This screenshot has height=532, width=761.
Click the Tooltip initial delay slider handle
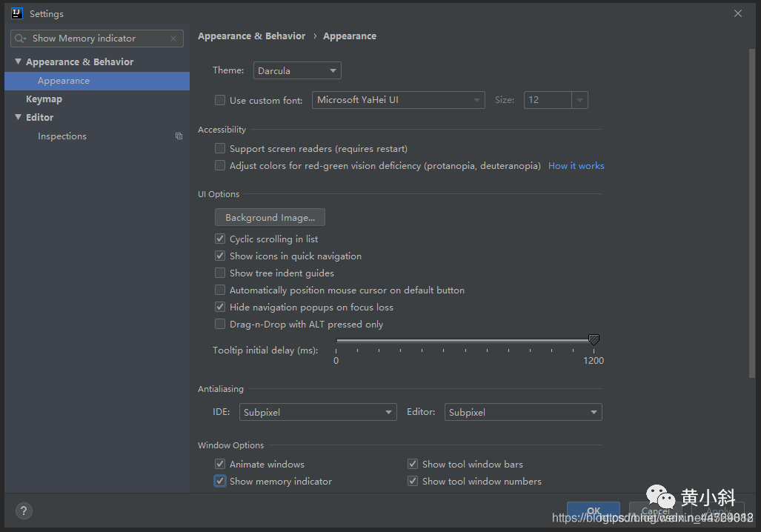tap(594, 339)
